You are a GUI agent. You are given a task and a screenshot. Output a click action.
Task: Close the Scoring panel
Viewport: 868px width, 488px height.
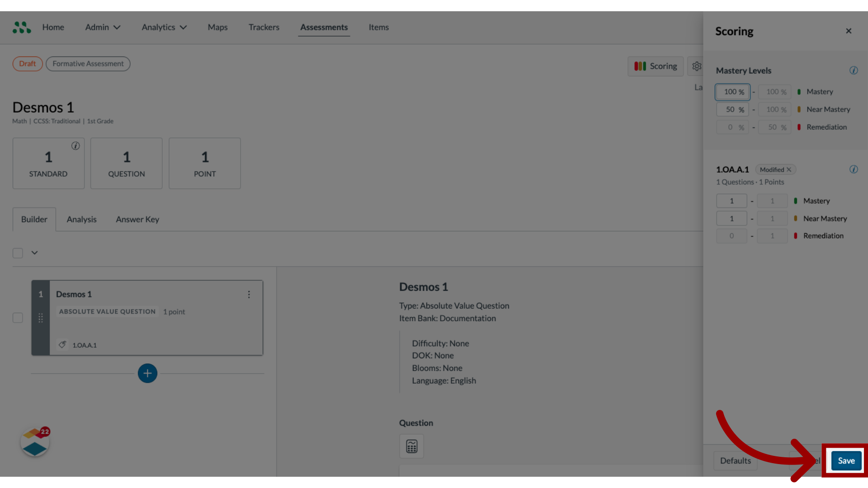[x=849, y=31]
